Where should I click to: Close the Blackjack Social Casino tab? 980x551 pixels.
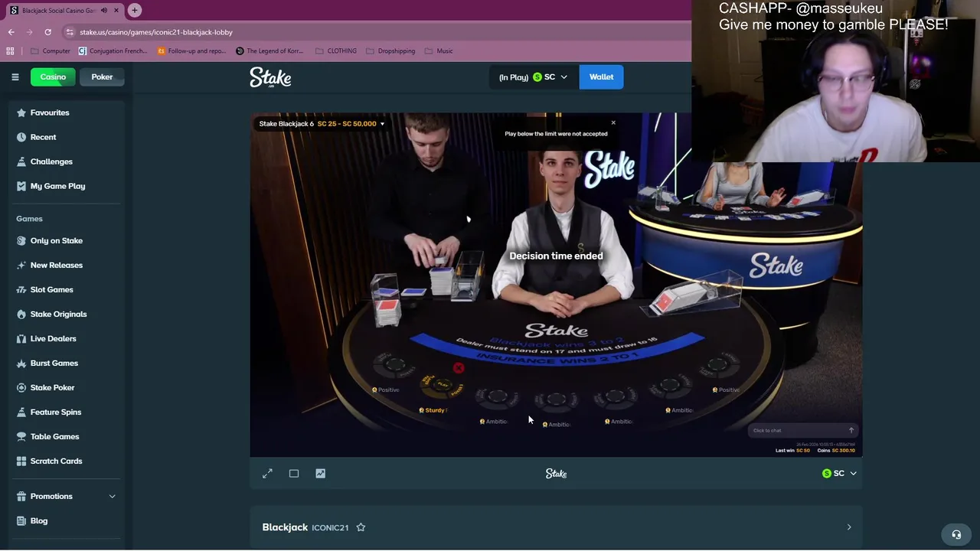click(x=116, y=11)
